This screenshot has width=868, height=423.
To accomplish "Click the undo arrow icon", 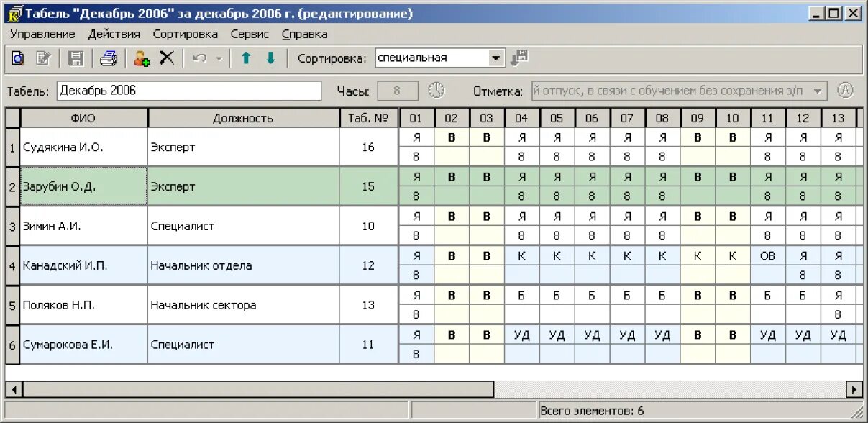I will 199,59.
